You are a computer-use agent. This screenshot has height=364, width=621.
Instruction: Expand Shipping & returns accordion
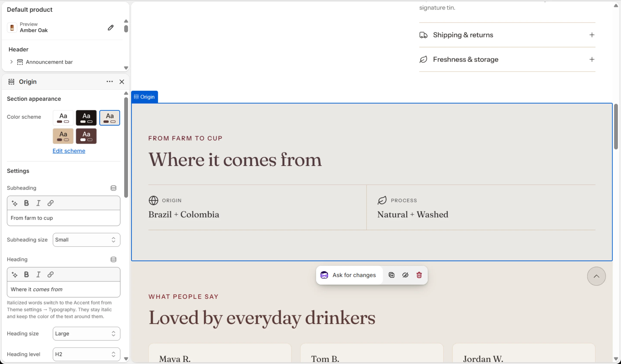click(x=507, y=35)
